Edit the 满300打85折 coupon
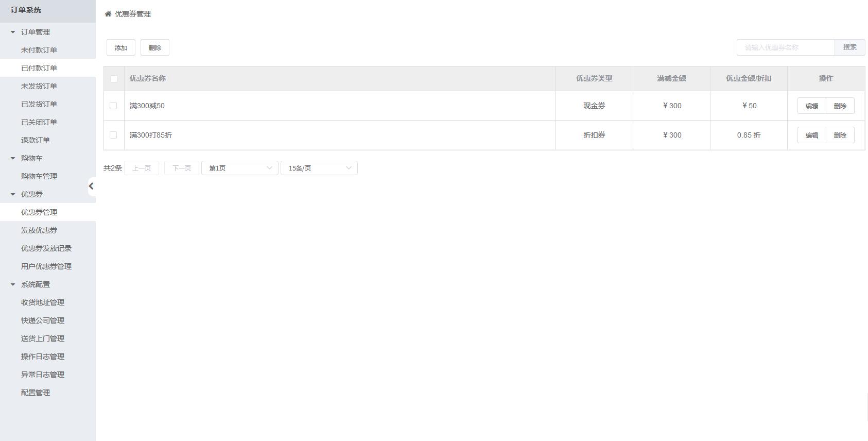This screenshot has width=868, height=441. pos(812,135)
